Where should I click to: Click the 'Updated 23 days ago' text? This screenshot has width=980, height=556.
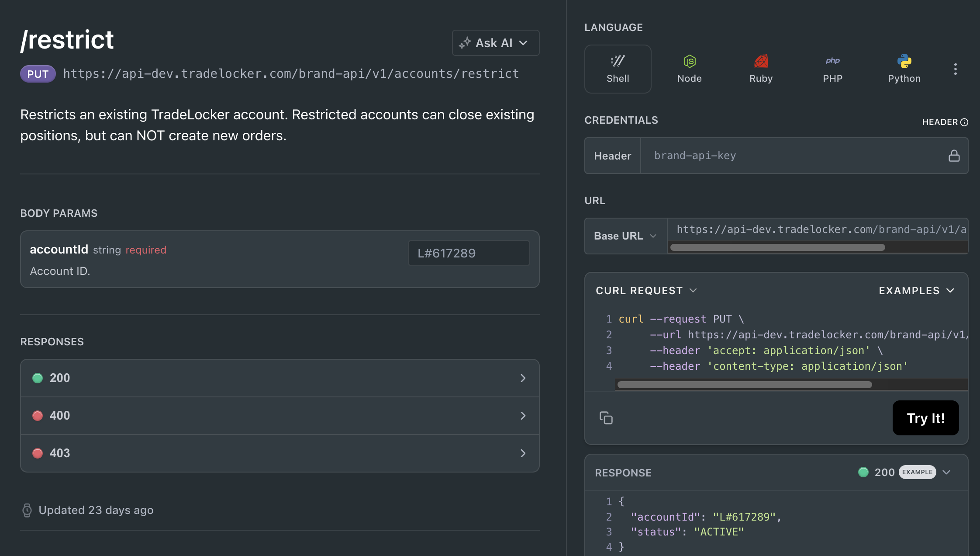click(96, 510)
